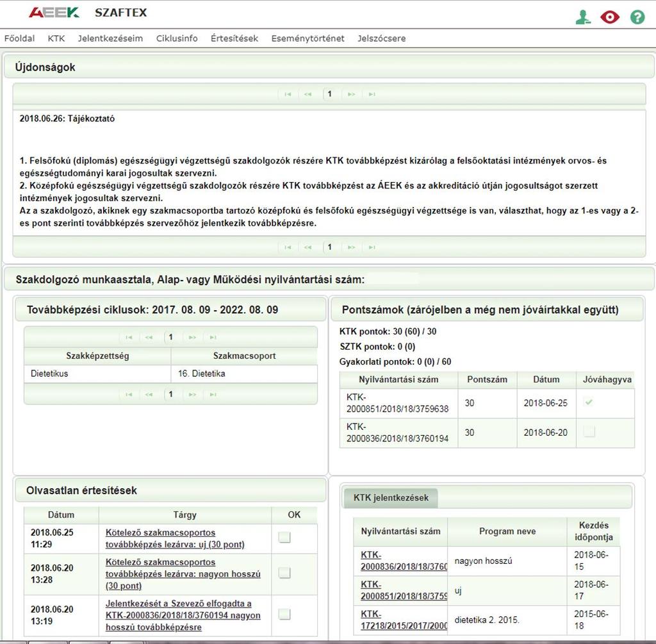Click next-page arrow below Dietetikus row
Viewport: 656px width, 644px height.
tap(192, 394)
